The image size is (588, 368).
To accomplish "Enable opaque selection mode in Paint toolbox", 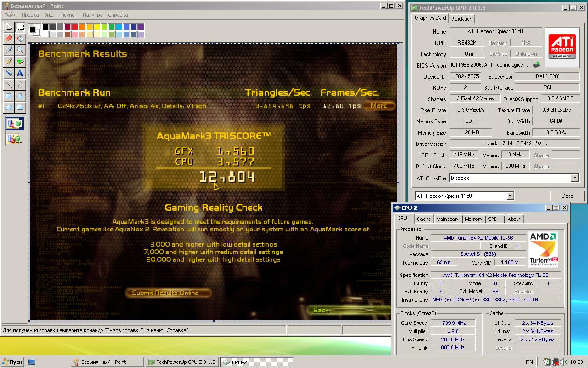I will click(x=14, y=123).
